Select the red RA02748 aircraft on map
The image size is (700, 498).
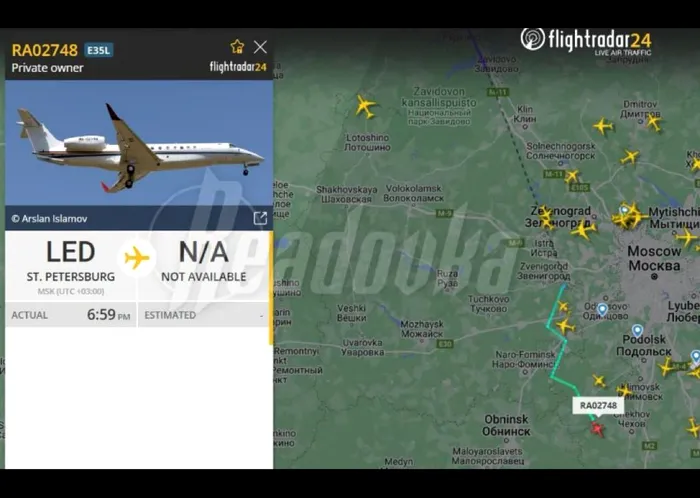click(x=597, y=429)
